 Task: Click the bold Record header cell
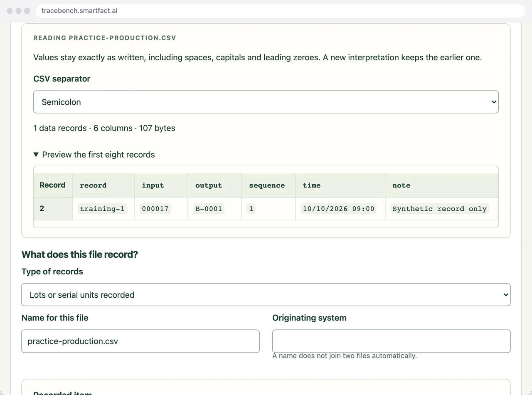pos(52,185)
